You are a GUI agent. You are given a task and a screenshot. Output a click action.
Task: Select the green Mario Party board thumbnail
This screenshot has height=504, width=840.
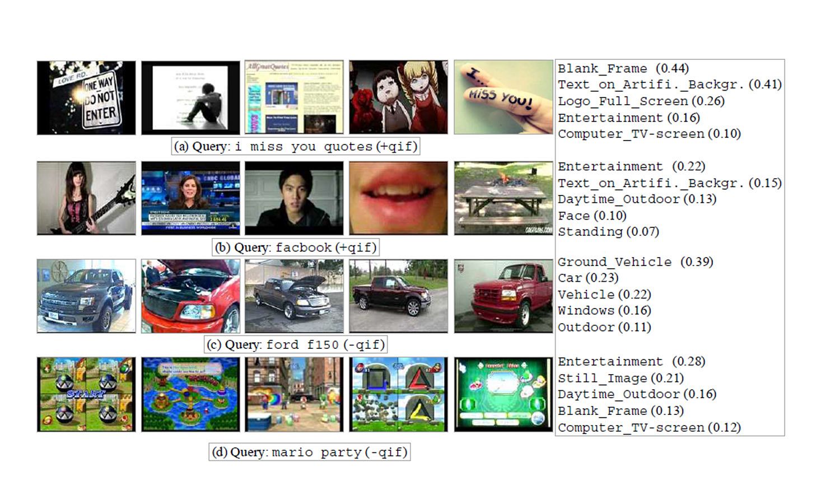[x=503, y=395]
